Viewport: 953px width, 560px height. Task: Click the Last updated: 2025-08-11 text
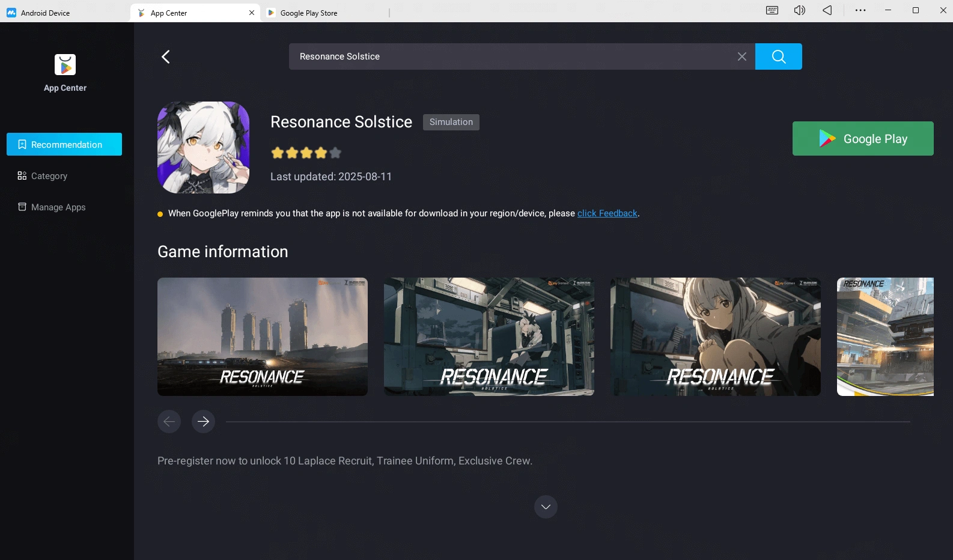pos(331,177)
